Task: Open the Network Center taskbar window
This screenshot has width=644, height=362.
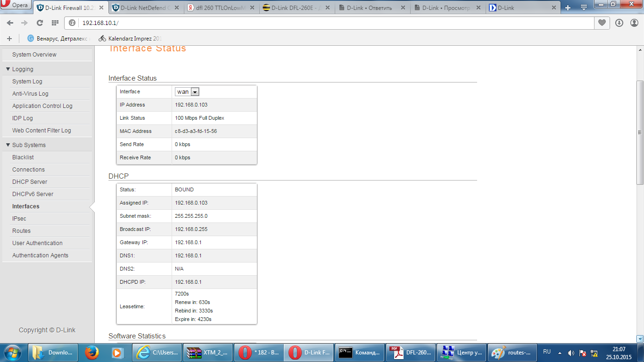Action: [462, 353]
